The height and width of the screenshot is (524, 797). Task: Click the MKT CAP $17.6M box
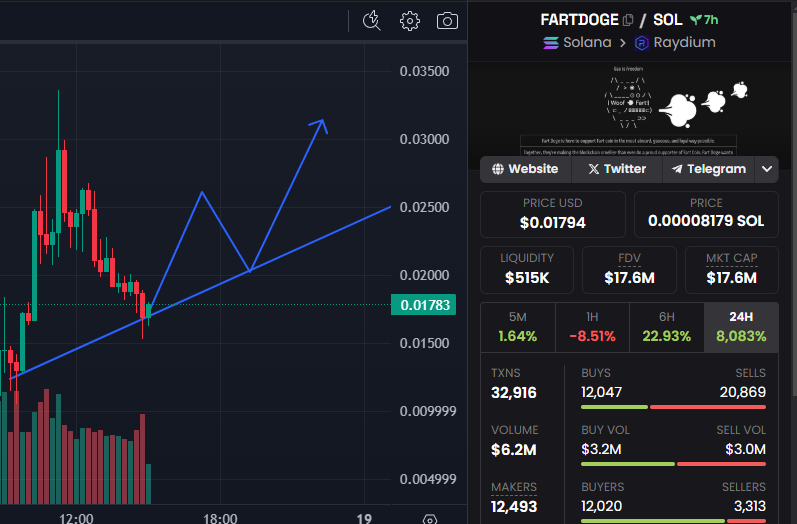[x=731, y=270]
